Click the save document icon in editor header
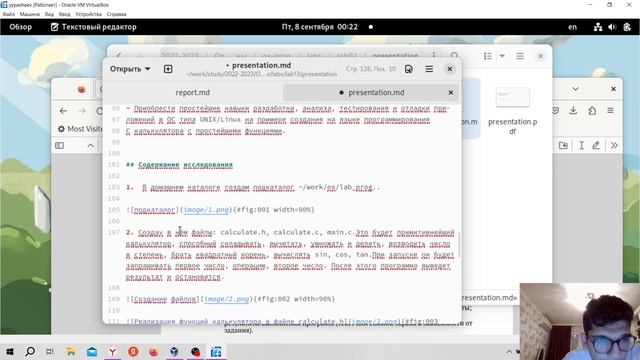640x360 pixels. point(409,69)
